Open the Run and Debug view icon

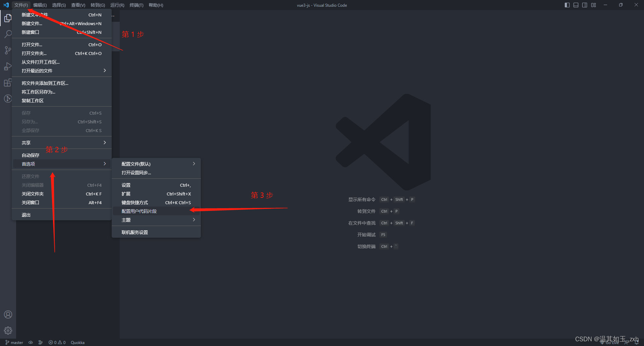pos(8,66)
